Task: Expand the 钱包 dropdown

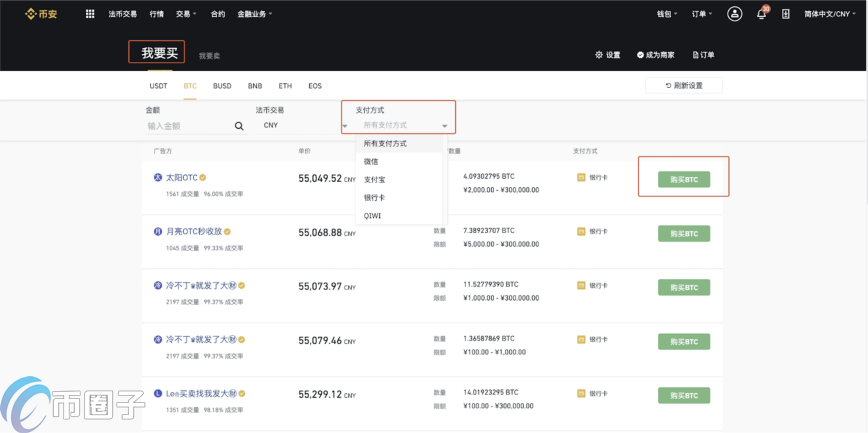Action: pyautogui.click(x=667, y=14)
